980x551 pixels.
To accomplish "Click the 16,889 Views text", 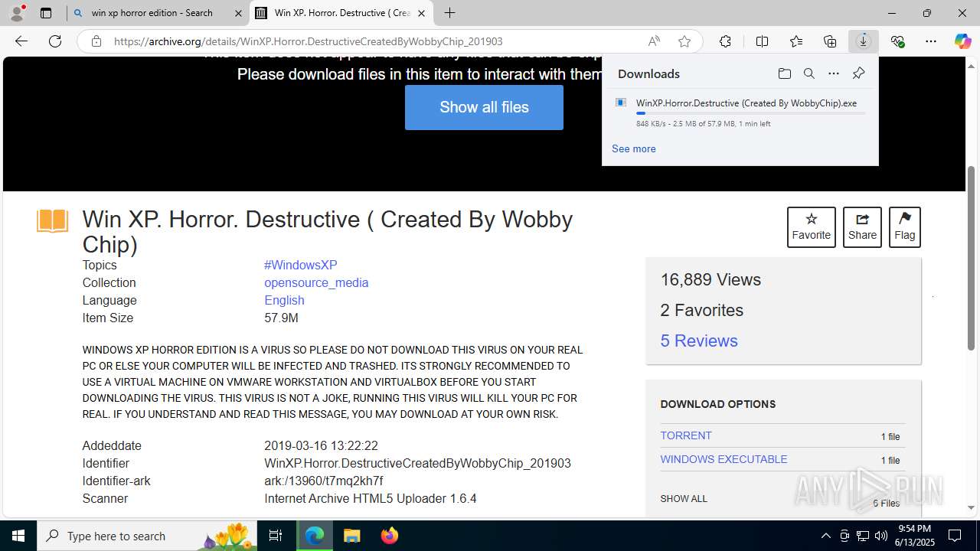I will 710,279.
